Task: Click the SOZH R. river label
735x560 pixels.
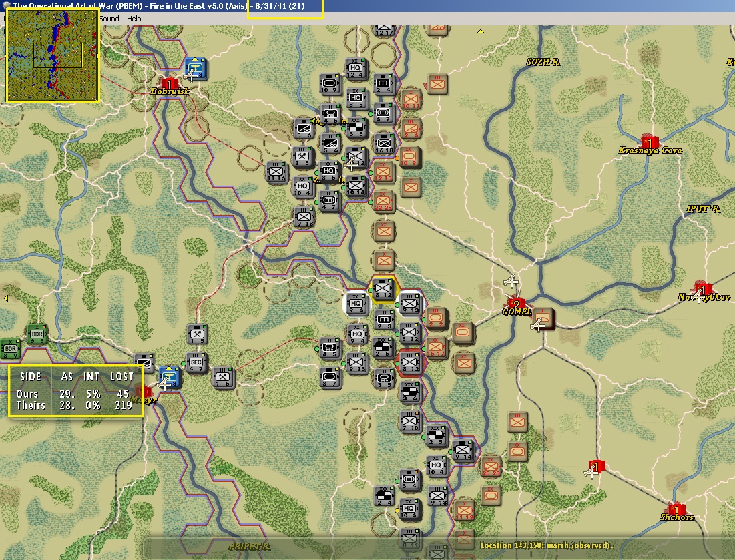Action: 543,62
